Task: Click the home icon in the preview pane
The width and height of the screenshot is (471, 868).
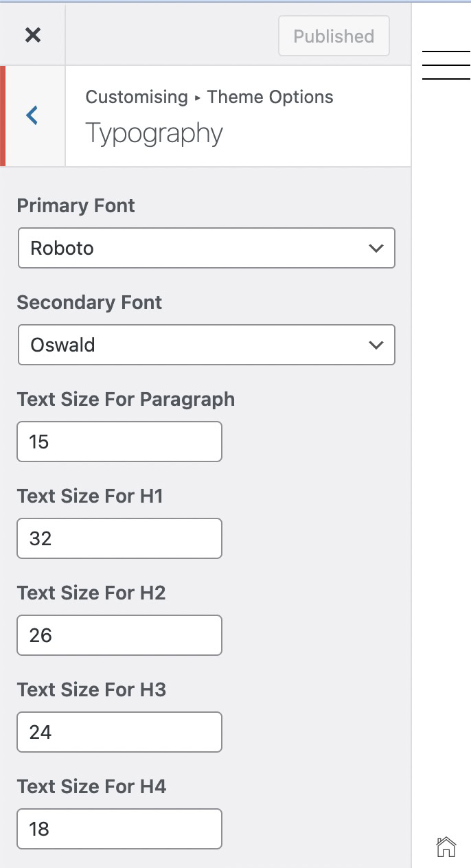Action: tap(446, 847)
